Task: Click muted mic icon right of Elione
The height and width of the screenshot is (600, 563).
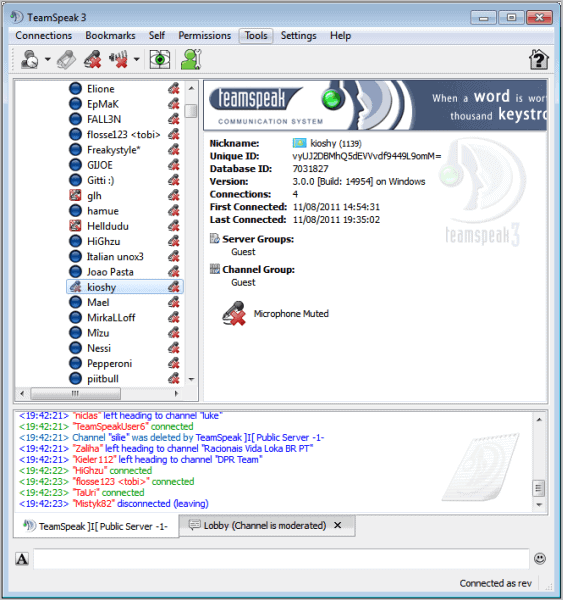Action: tap(174, 89)
